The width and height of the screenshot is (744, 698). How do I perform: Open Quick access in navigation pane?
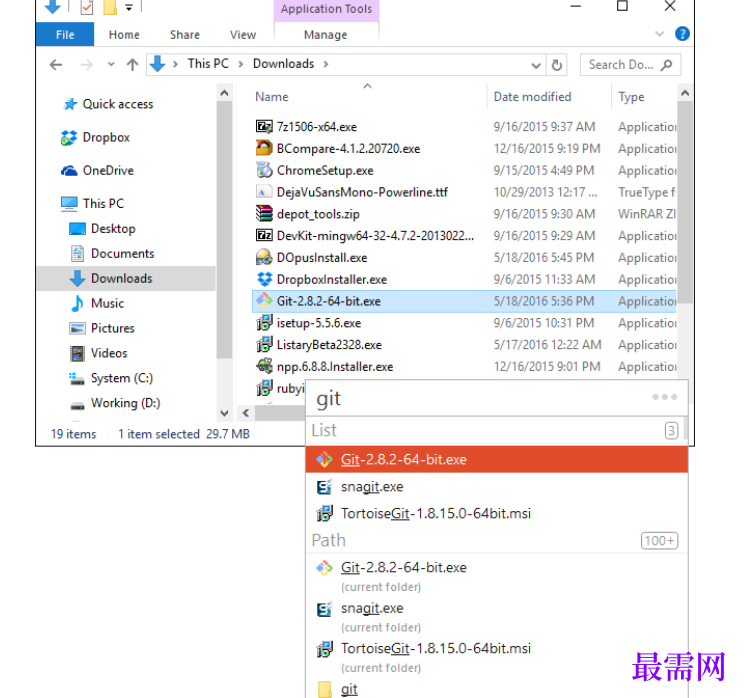pyautogui.click(x=118, y=104)
